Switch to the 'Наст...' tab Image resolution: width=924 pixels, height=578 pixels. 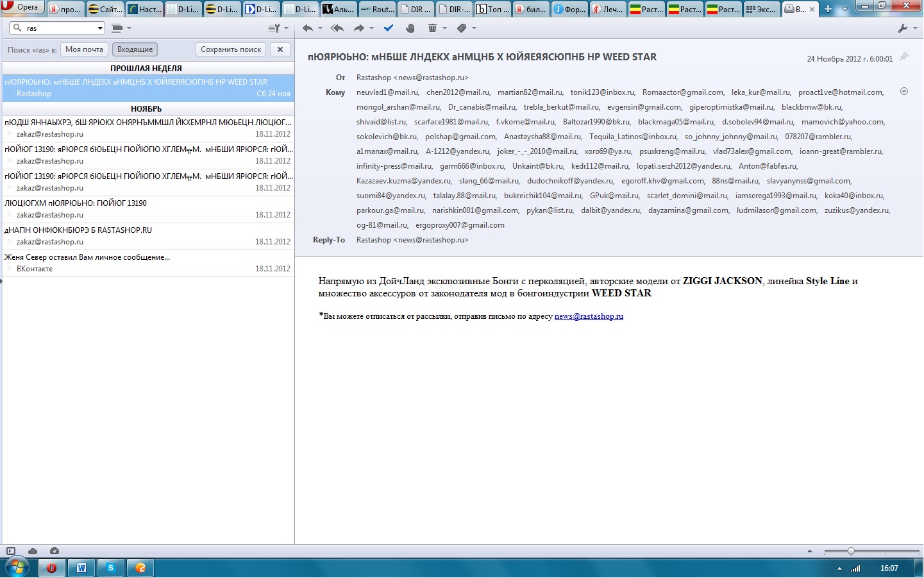pyautogui.click(x=144, y=9)
